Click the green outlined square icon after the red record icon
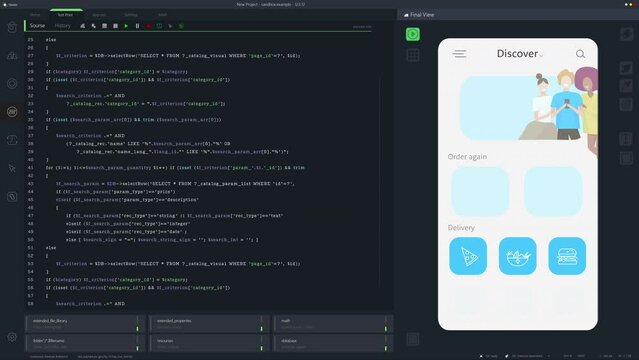639x360 pixels. [x=159, y=26]
